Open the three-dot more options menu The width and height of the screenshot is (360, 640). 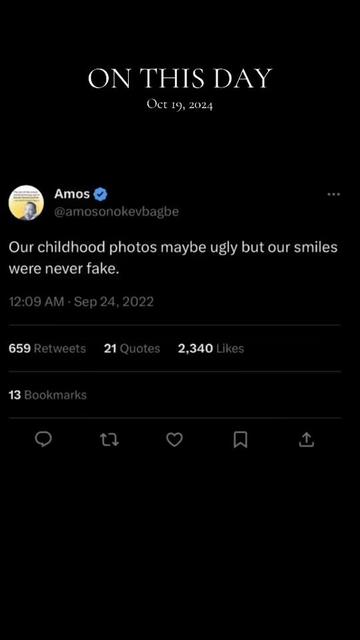[333, 194]
